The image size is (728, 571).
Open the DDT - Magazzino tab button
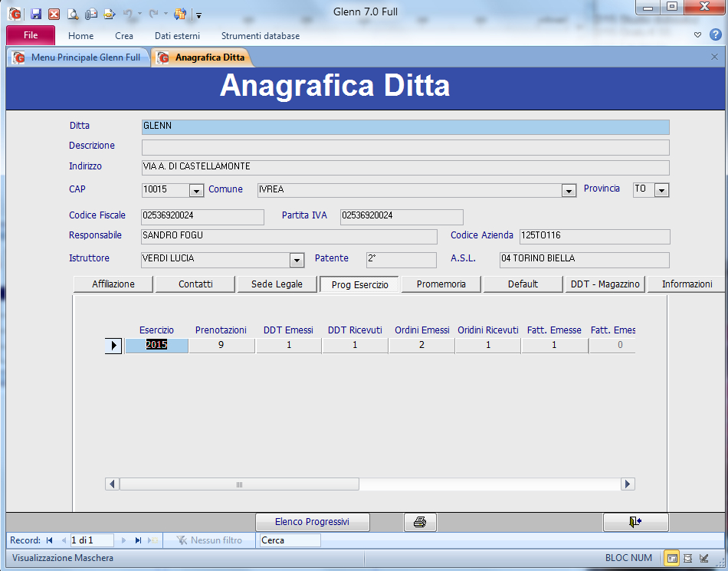click(x=605, y=284)
